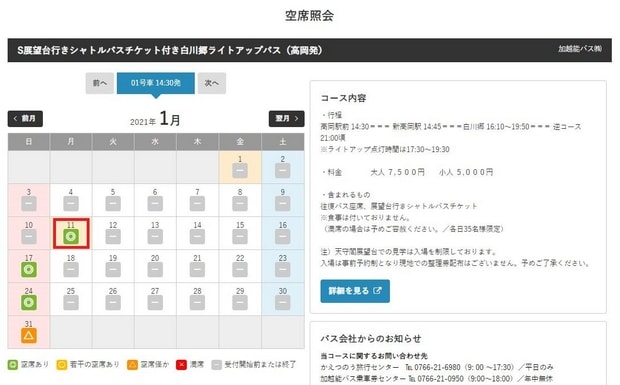Click the gray dash icon on January 9
Screen dimensions: 620x385
282,204
